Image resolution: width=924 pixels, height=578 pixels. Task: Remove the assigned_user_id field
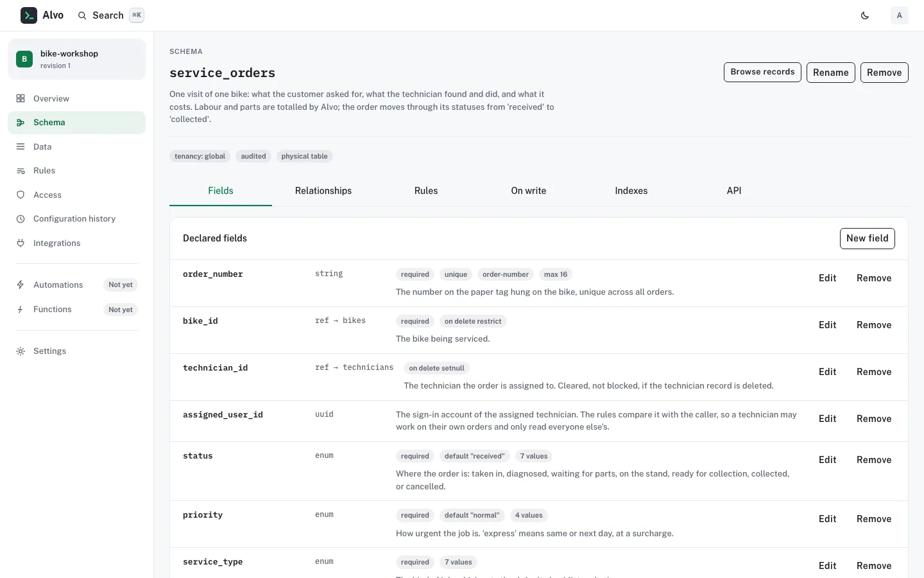tap(874, 419)
